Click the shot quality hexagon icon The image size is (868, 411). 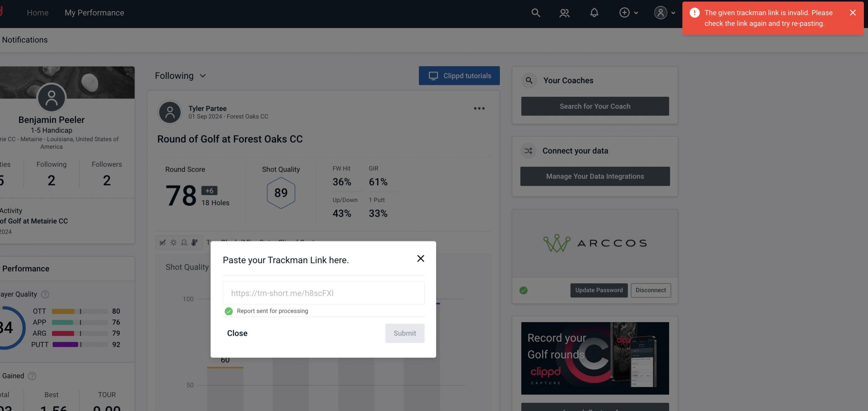(281, 192)
